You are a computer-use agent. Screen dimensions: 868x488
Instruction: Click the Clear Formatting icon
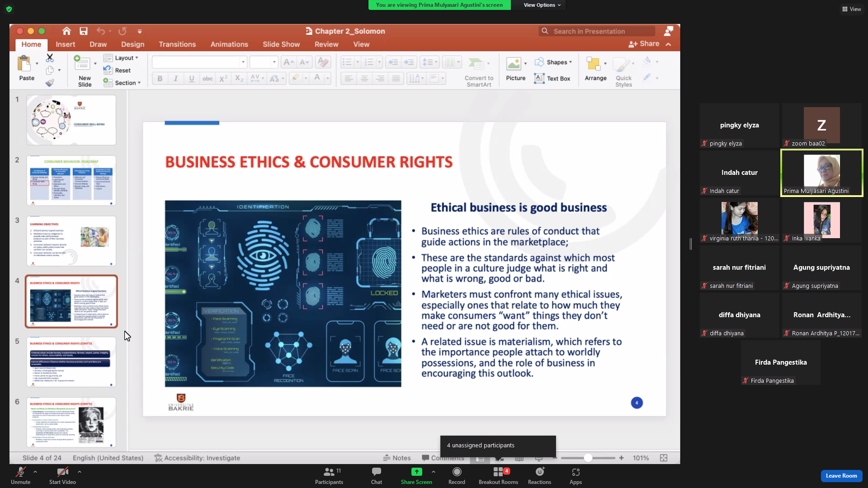[323, 62]
